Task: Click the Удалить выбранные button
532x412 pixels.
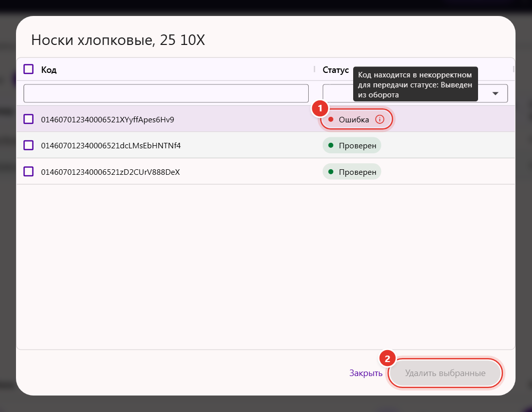Action: coord(445,373)
